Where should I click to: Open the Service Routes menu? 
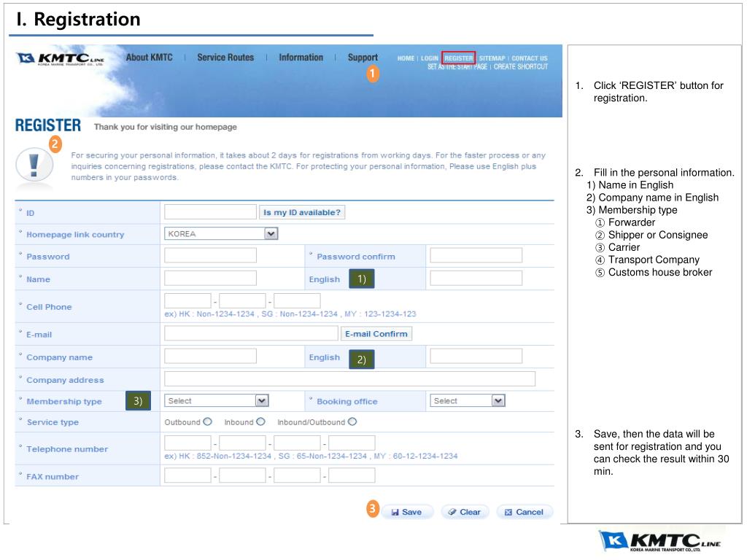[x=225, y=58]
